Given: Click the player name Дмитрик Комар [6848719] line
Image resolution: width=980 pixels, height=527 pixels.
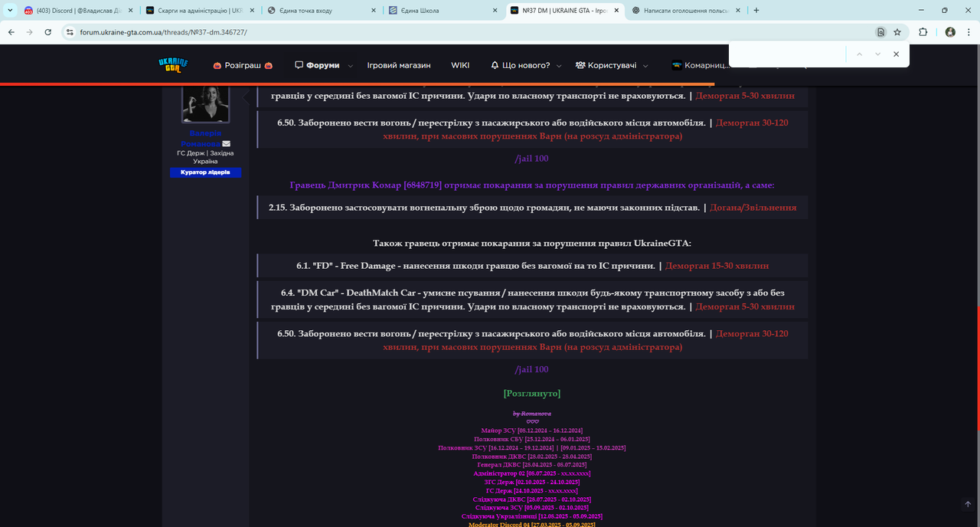Looking at the screenshot, I should point(532,185).
